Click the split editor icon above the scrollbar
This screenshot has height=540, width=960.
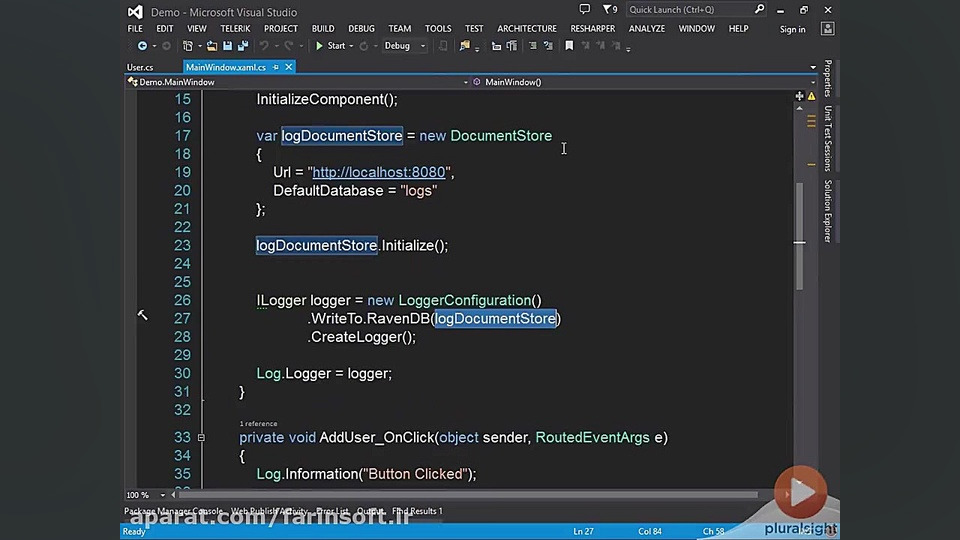click(799, 96)
